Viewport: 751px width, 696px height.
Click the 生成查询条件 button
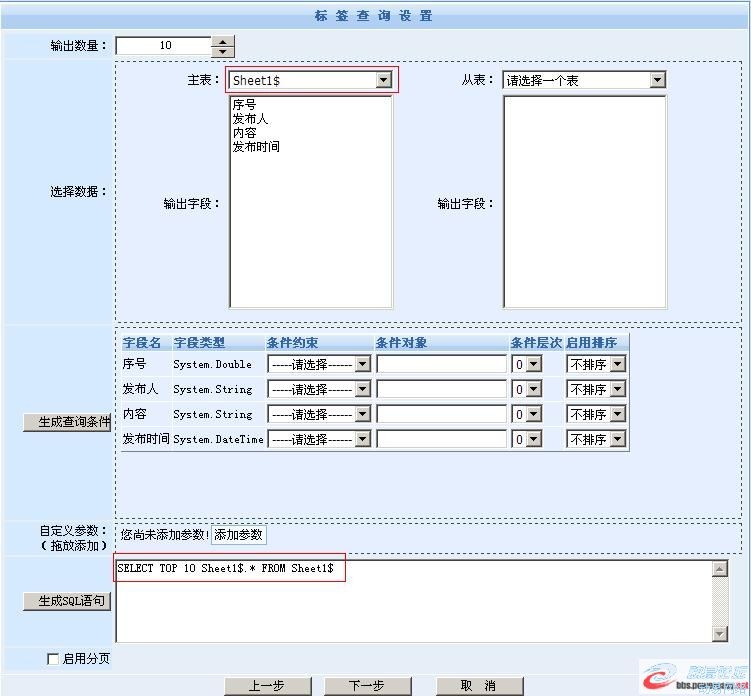pos(66,422)
